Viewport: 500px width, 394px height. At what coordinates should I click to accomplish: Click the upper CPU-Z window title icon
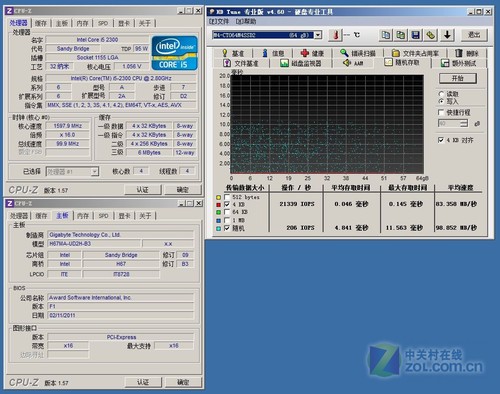point(10,11)
